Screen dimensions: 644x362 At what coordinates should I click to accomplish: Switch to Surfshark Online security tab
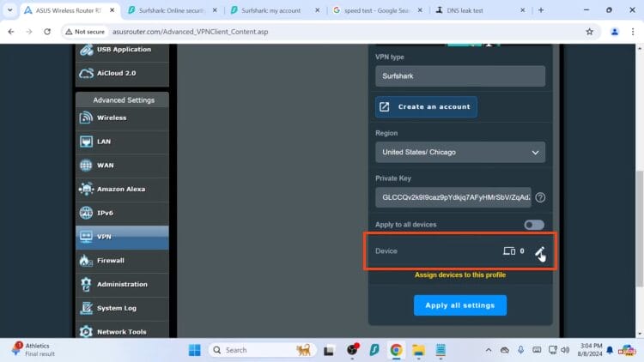[171, 10]
